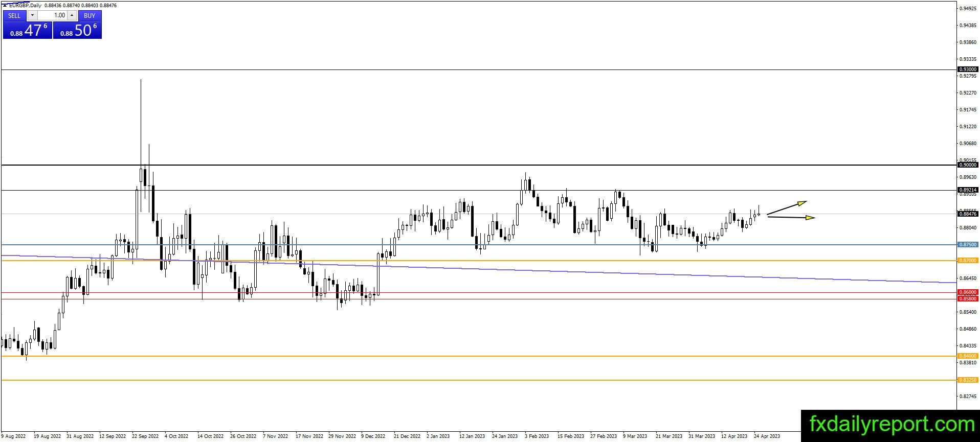Select the upper yellow arrow pointing up-right
Image resolution: width=980 pixels, height=442 pixels.
point(787,207)
